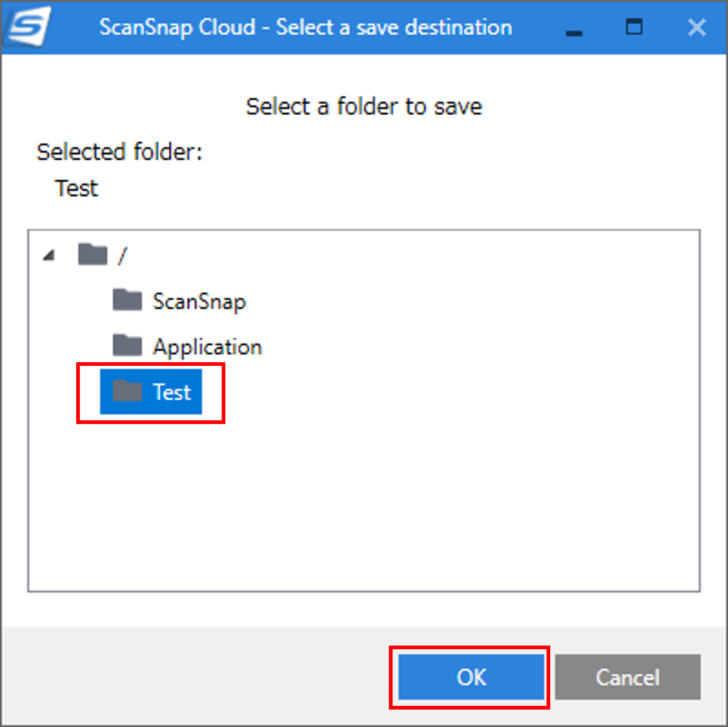The height and width of the screenshot is (727, 728).
Task: Confirm the selection with OK
Action: point(471,677)
